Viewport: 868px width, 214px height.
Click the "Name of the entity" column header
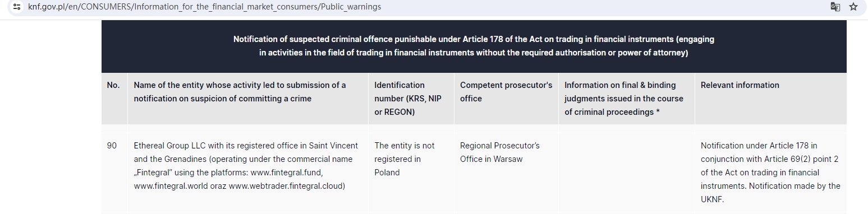[x=240, y=92]
